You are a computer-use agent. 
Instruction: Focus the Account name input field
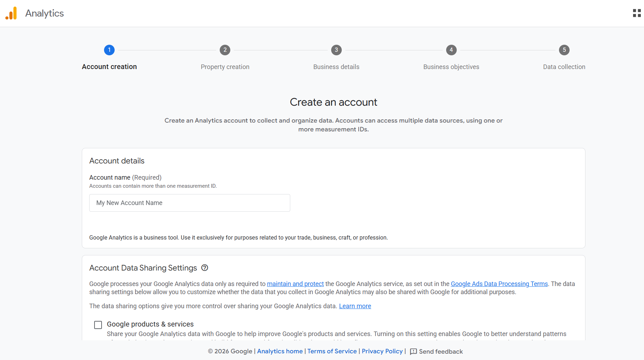[x=190, y=203]
